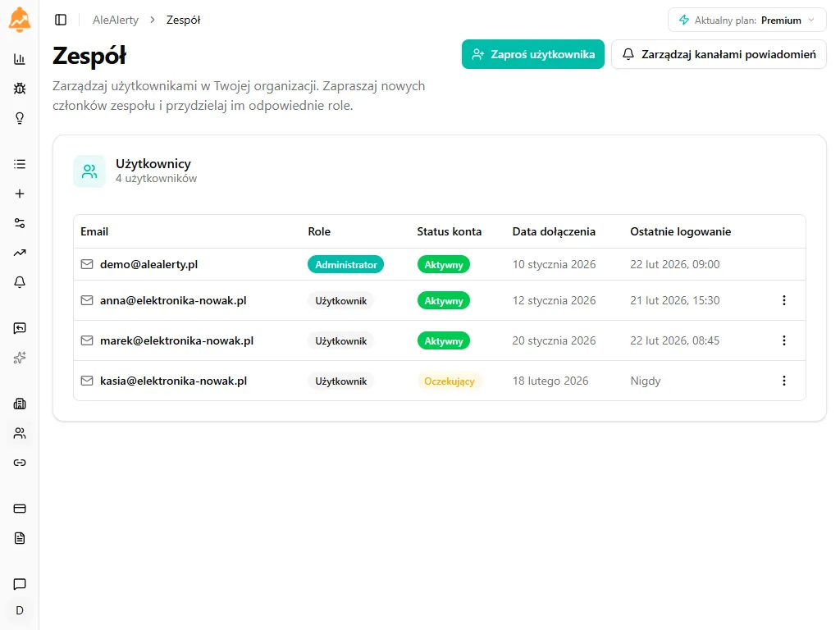Open the bell icon in the sidebar
The width and height of the screenshot is (840, 630).
click(x=20, y=282)
